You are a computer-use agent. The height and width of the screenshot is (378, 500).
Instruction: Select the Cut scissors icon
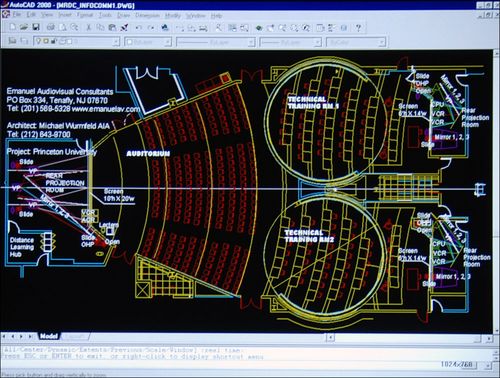tap(89, 27)
